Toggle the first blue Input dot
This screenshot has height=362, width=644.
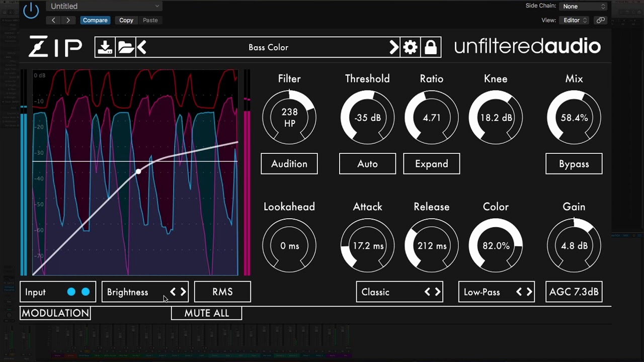pyautogui.click(x=71, y=292)
